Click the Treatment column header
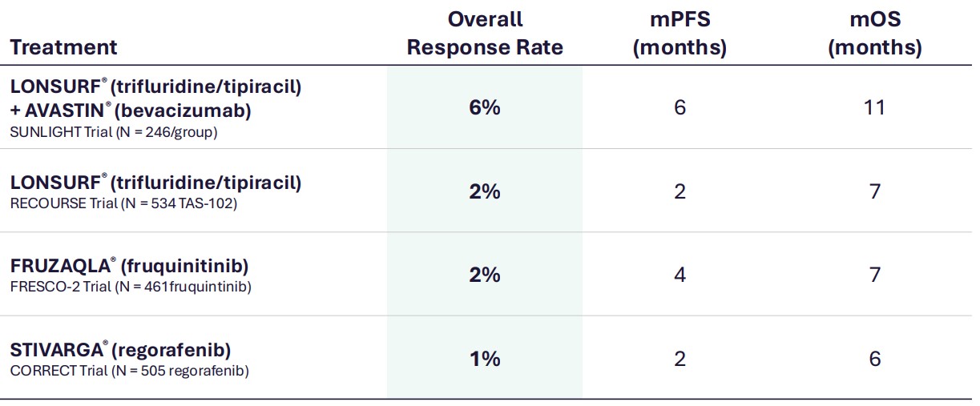980x406 pixels. click(63, 47)
